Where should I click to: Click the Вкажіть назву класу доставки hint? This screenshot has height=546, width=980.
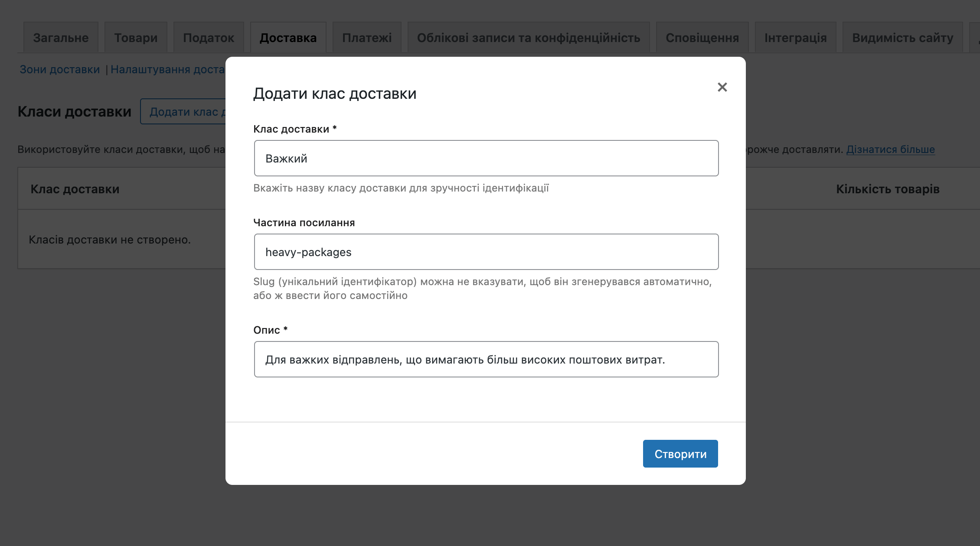point(401,188)
